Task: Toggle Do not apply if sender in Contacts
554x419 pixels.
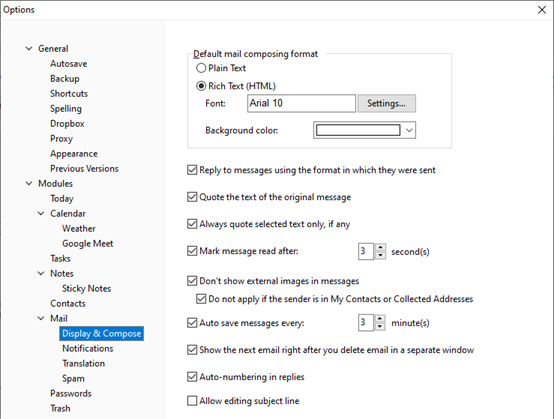Action: [x=201, y=299]
